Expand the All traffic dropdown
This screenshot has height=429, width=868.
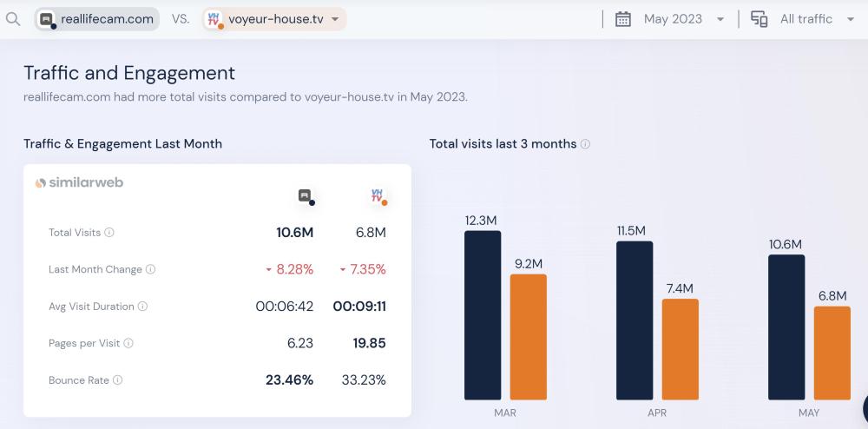816,19
